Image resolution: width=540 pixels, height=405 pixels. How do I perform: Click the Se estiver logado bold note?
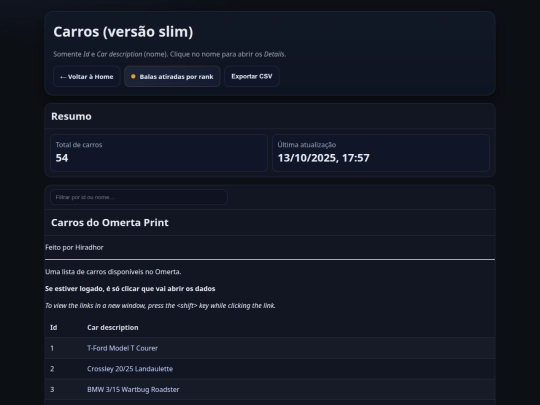tap(130, 289)
